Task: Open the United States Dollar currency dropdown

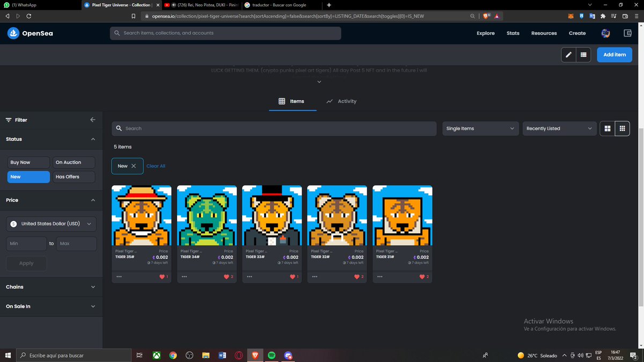Action: [x=51, y=224]
